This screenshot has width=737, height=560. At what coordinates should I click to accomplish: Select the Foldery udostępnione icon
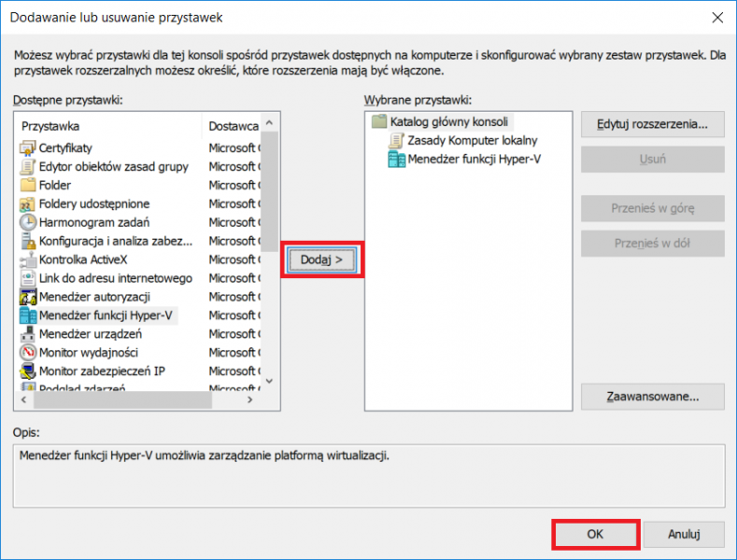28,203
